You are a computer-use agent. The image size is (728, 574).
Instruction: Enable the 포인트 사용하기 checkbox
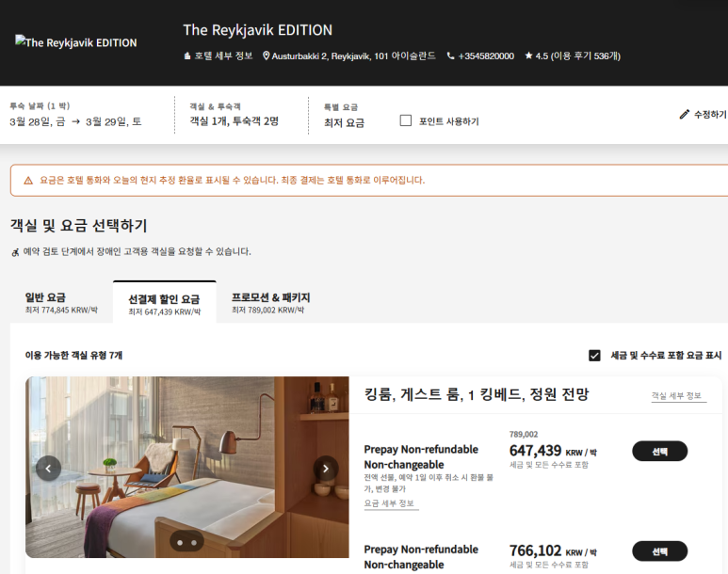406,120
